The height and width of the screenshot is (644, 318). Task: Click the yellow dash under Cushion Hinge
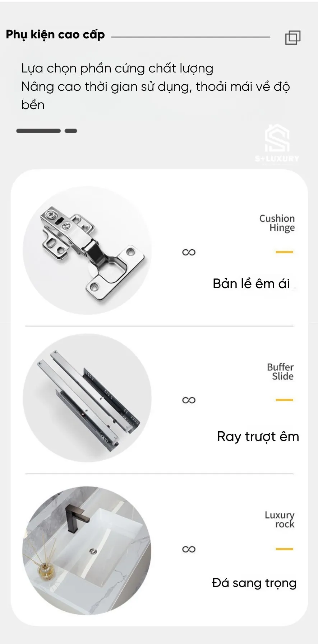tap(285, 252)
